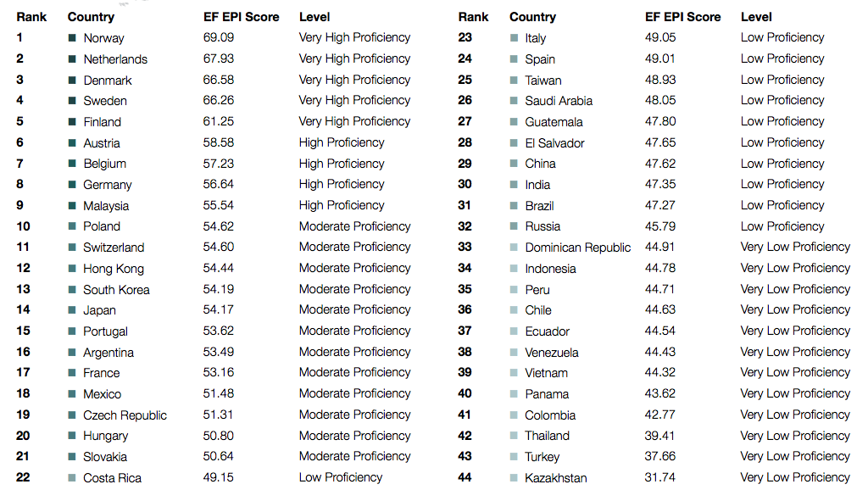Click the left Rank column header
868x501 pixels.
click(31, 17)
